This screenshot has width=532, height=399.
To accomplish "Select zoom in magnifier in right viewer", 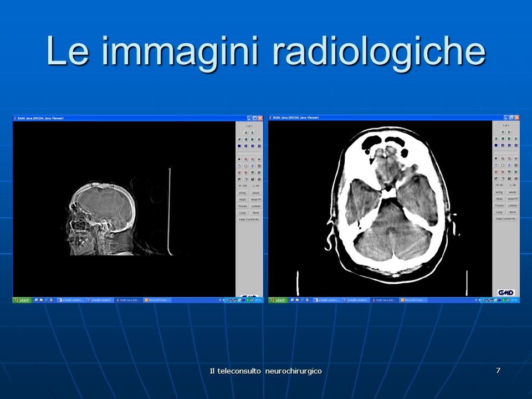I will point(503,158).
